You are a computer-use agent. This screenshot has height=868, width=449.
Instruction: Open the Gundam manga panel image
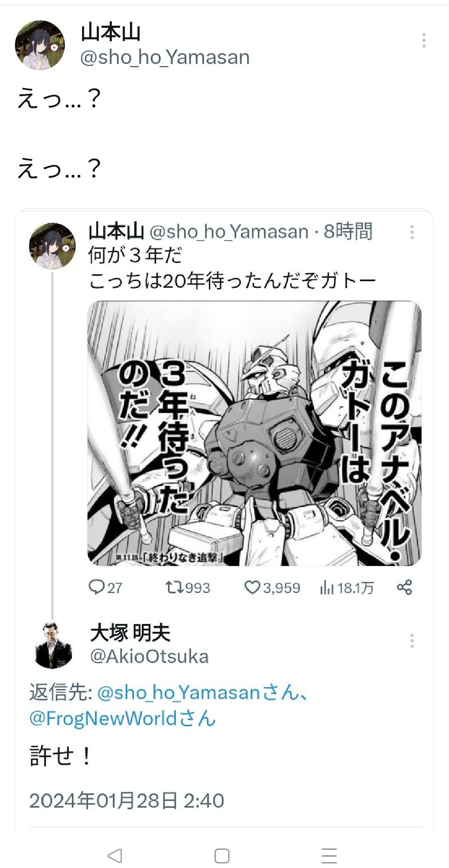tap(254, 433)
